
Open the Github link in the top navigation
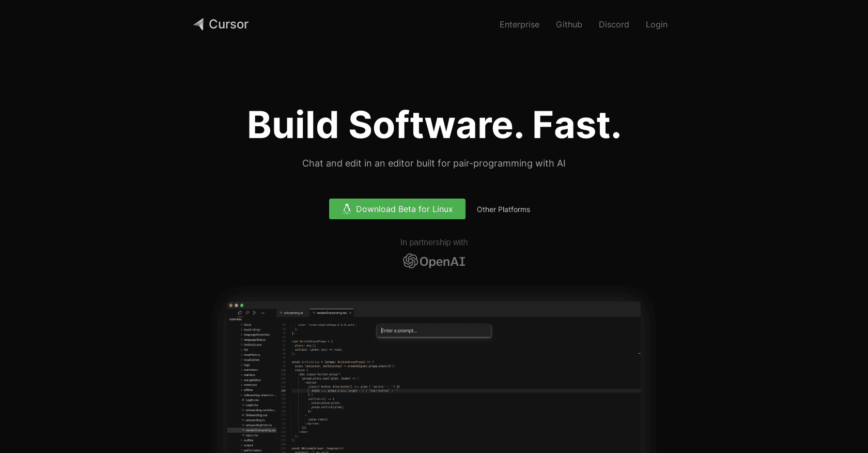point(569,24)
